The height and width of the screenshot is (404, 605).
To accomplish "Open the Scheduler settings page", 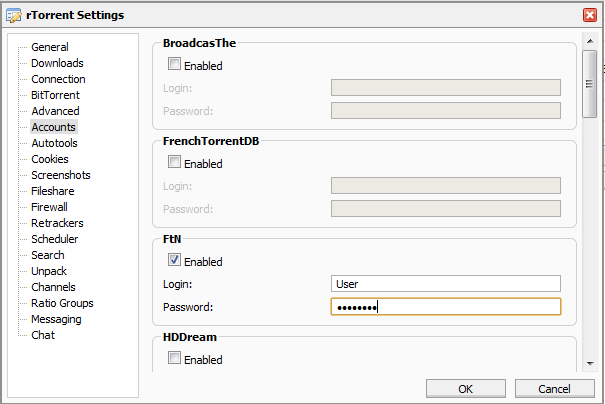I will 54,239.
